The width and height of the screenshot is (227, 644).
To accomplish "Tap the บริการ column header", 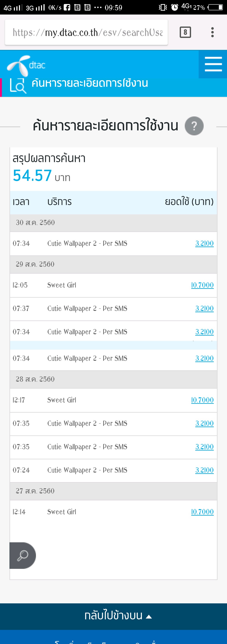I will pos(59,202).
